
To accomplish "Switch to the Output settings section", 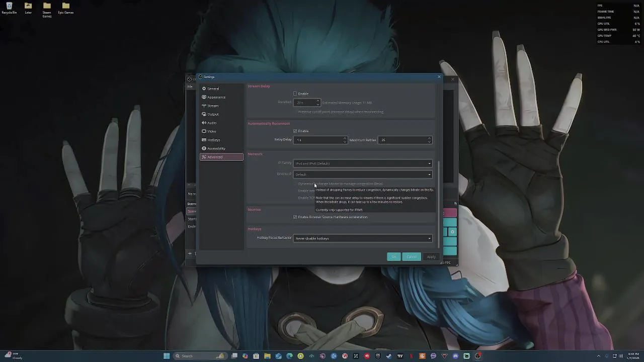I will tap(221, 114).
